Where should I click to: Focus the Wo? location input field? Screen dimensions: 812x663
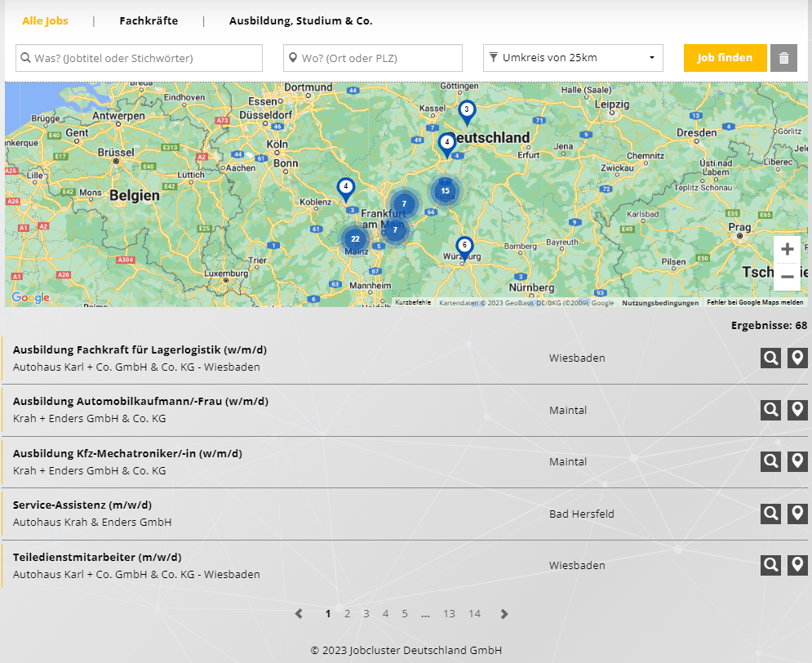pyautogui.click(x=373, y=58)
